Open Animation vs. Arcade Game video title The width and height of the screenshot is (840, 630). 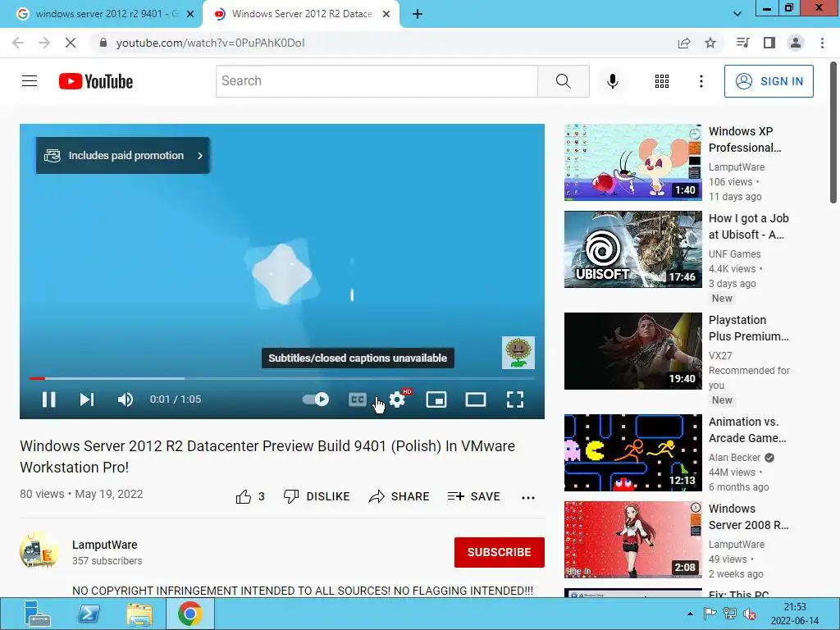[747, 430]
